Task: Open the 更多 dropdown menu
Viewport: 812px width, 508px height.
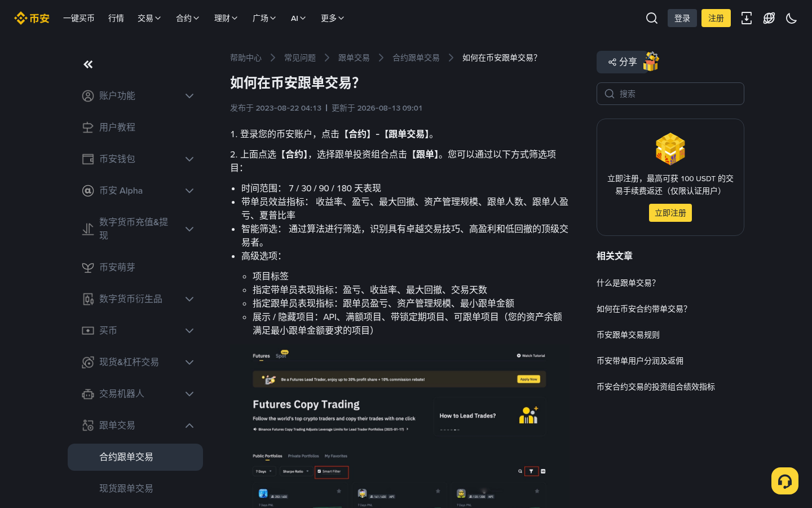Action: pyautogui.click(x=333, y=18)
